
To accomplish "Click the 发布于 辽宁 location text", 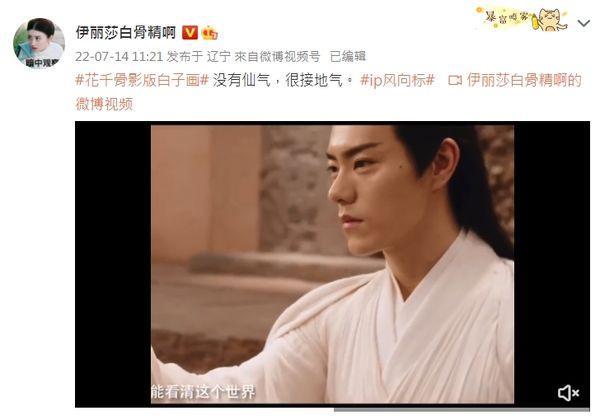I will pyautogui.click(x=199, y=57).
